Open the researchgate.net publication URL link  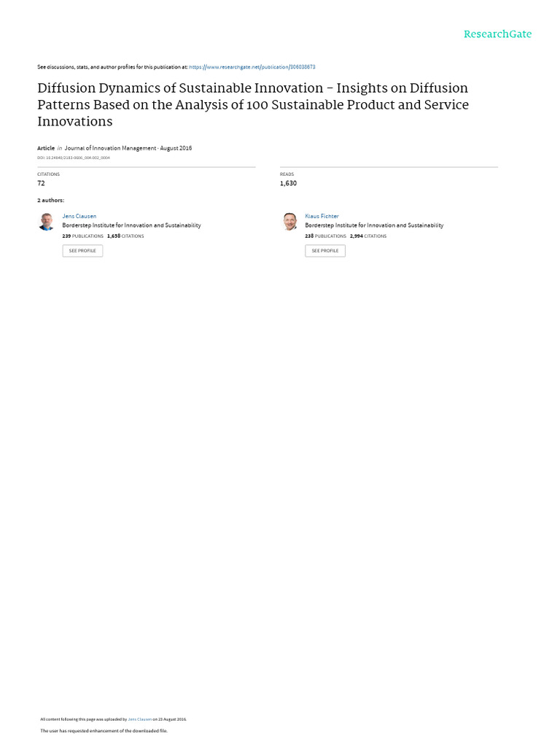(x=252, y=67)
